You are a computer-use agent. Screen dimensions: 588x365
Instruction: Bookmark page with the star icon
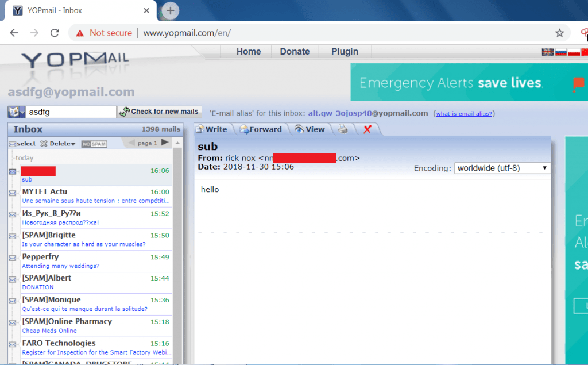tap(559, 33)
